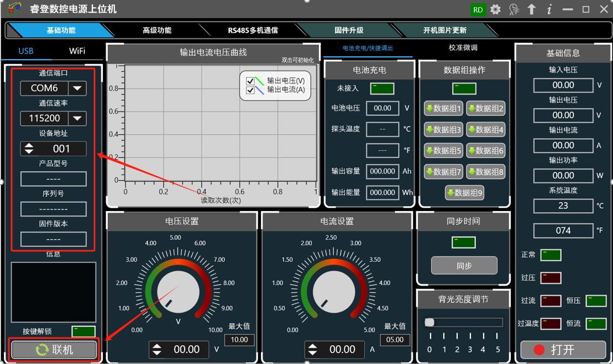Screen dimensions: 613x364
Task: Recall 数据组3
Action: pyautogui.click(x=443, y=130)
